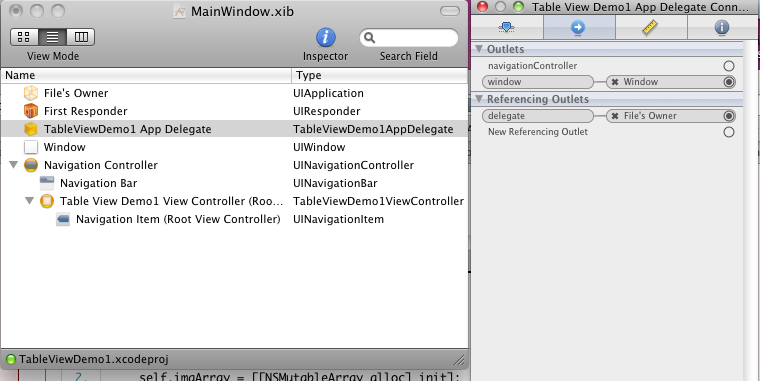Click the TableViewDemo1 App Delegate cube icon

coord(31,129)
